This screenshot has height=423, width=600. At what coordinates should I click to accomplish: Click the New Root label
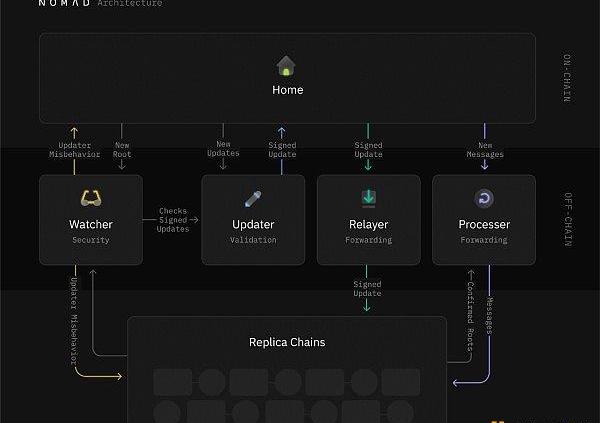[122, 149]
